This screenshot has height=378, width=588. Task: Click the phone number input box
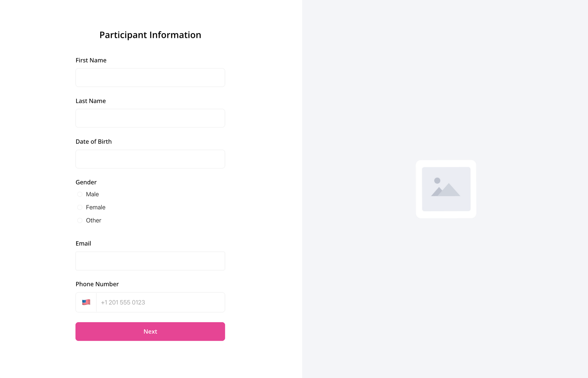pos(161,302)
